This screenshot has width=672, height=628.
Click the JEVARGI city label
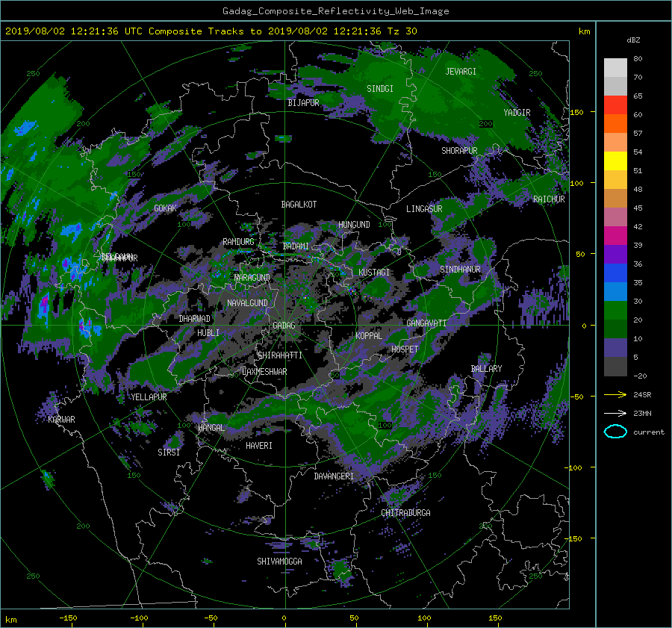click(x=461, y=72)
